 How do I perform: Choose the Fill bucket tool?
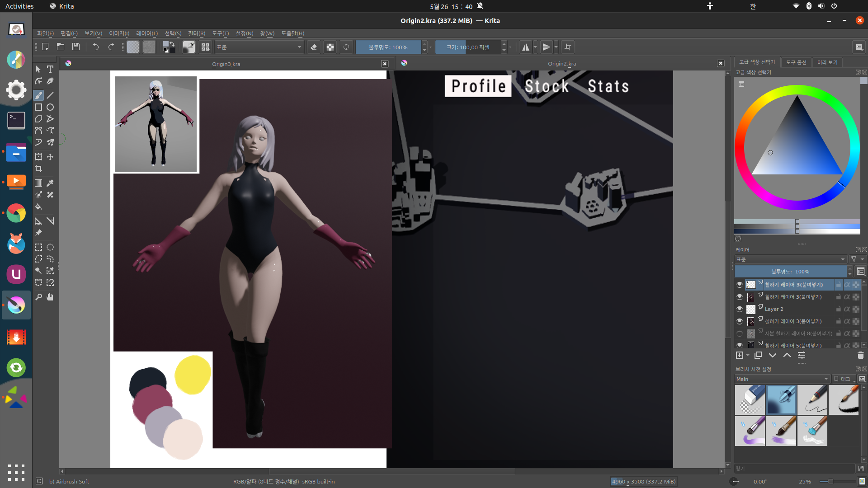pyautogui.click(x=38, y=207)
